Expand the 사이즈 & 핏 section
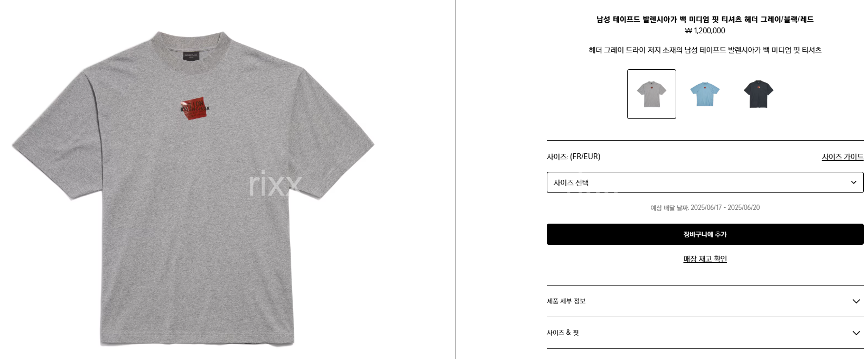This screenshot has height=359, width=868. 705,333
